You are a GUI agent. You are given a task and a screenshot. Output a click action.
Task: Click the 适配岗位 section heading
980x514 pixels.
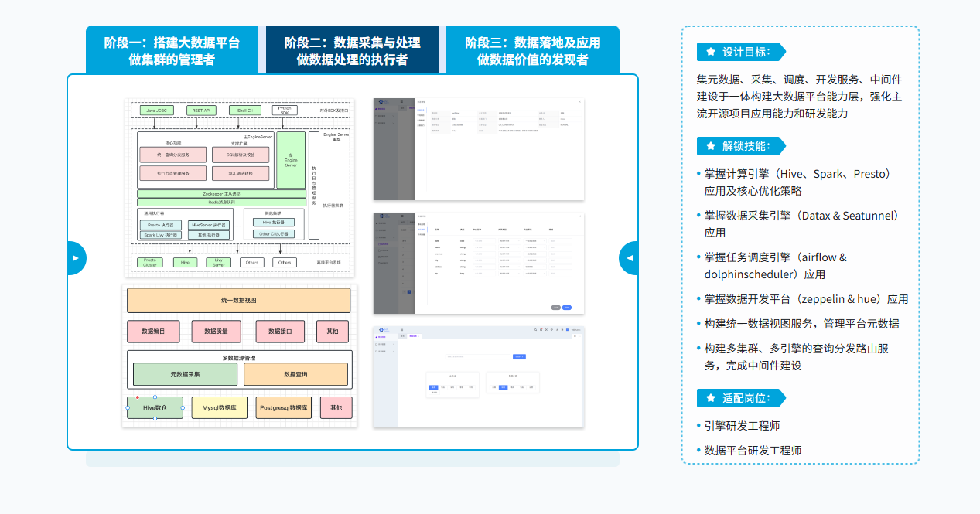[x=746, y=398]
